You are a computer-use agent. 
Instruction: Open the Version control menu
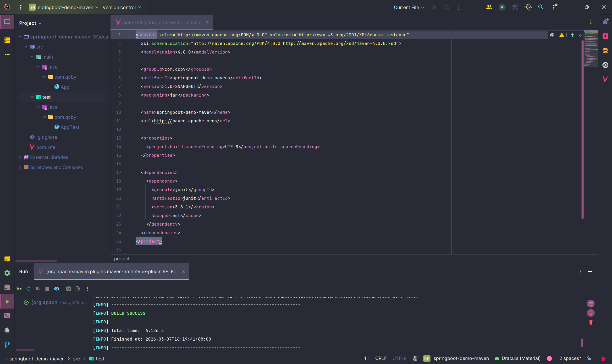click(122, 7)
